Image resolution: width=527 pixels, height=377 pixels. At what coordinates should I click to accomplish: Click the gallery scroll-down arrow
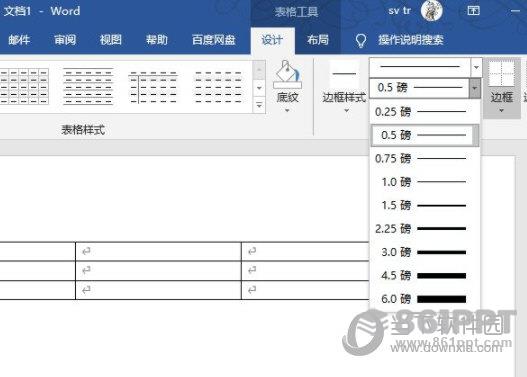tap(259, 88)
